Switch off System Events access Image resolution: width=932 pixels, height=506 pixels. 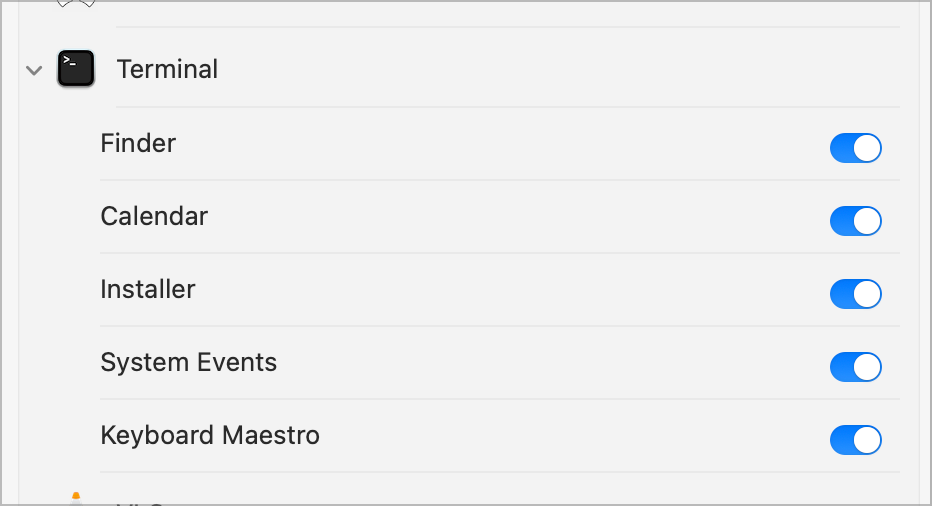855,367
